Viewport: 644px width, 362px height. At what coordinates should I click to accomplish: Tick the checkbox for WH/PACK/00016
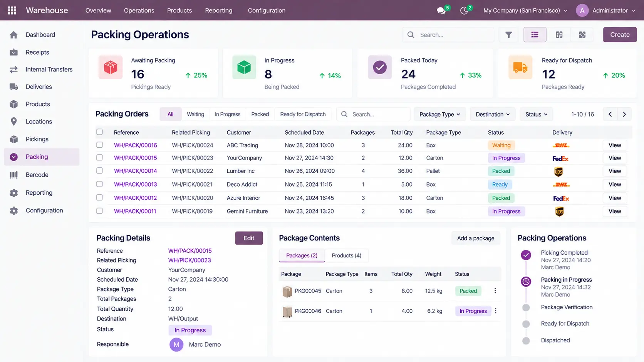[x=99, y=145]
